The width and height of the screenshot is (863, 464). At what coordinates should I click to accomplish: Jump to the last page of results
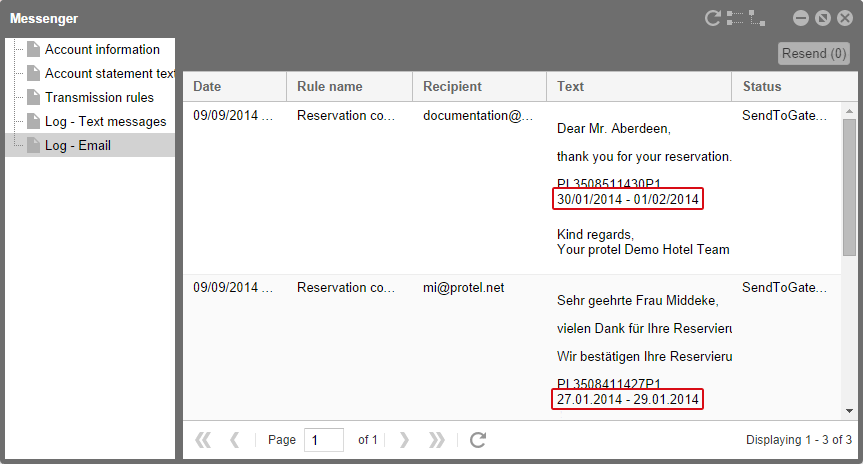point(436,440)
